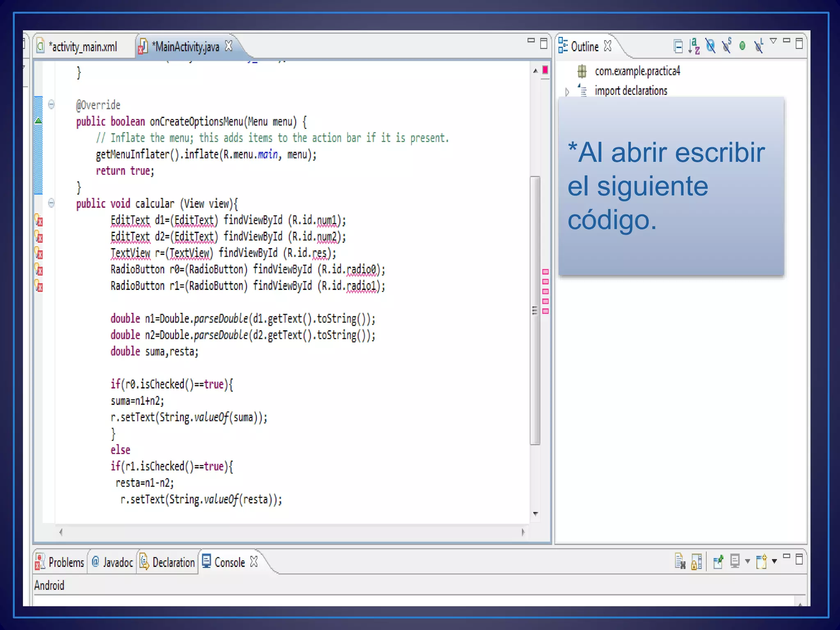Collapse the calcular method fold marker
Screen dimensions: 840x630
51,203
